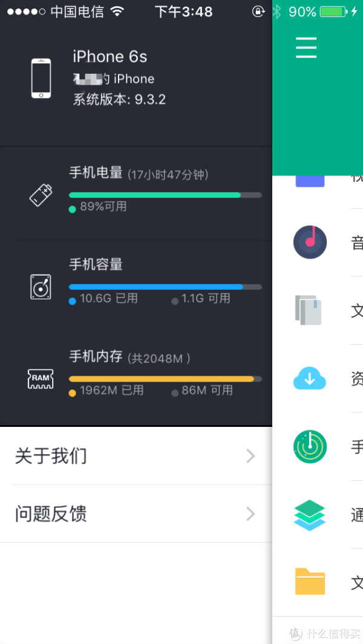The image size is (363, 644).
Task: Tap the RAM chip icon
Action: 41,379
